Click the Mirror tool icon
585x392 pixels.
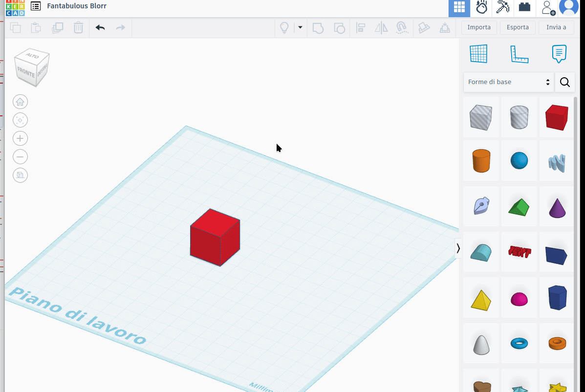[x=381, y=27]
